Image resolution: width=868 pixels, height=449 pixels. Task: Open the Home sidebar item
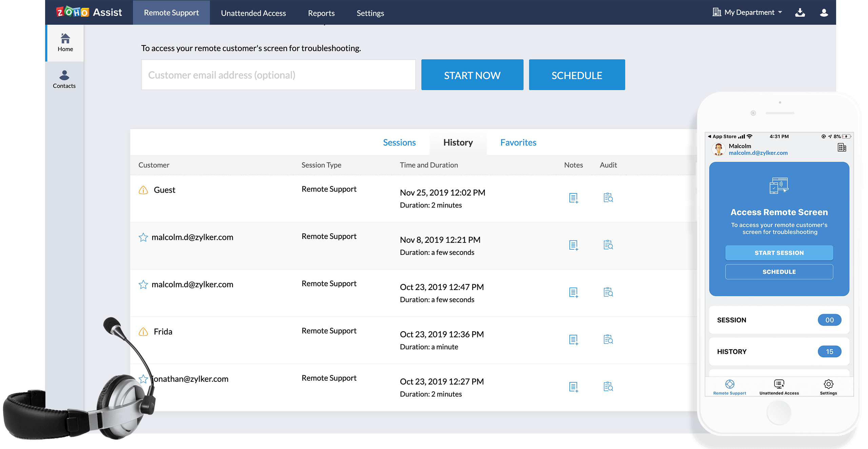click(x=65, y=43)
